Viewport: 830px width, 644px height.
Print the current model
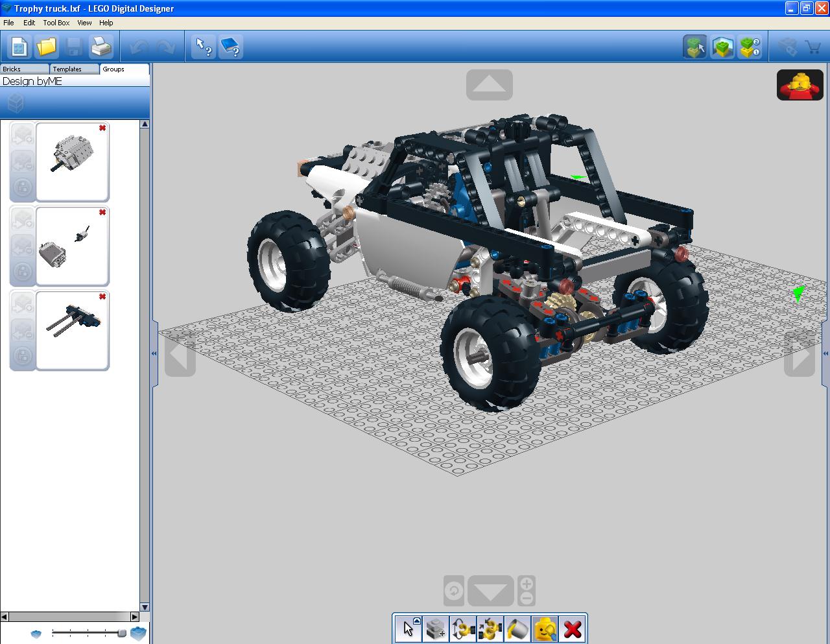pyautogui.click(x=101, y=47)
